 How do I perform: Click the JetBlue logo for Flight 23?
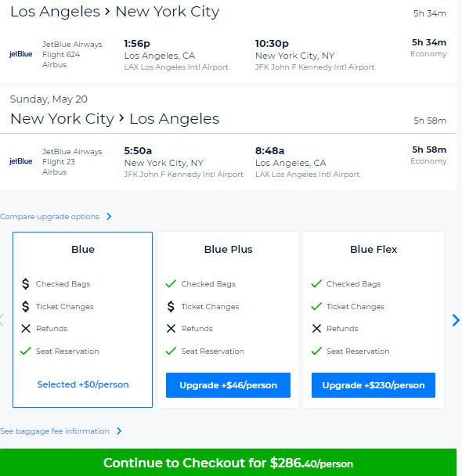[20, 161]
